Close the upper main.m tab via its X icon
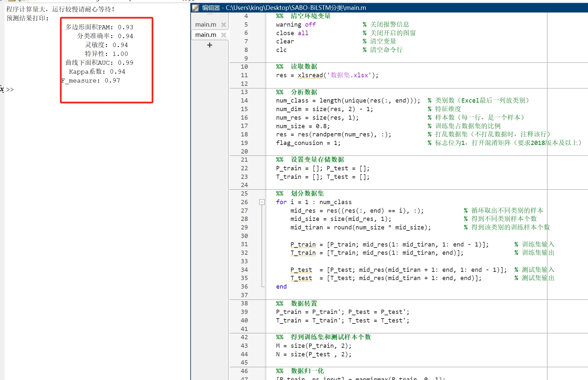588x380 pixels. 223,24
